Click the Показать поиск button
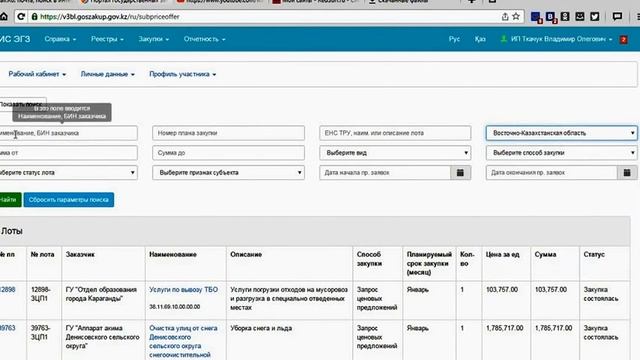The height and width of the screenshot is (360, 640). 22,104
